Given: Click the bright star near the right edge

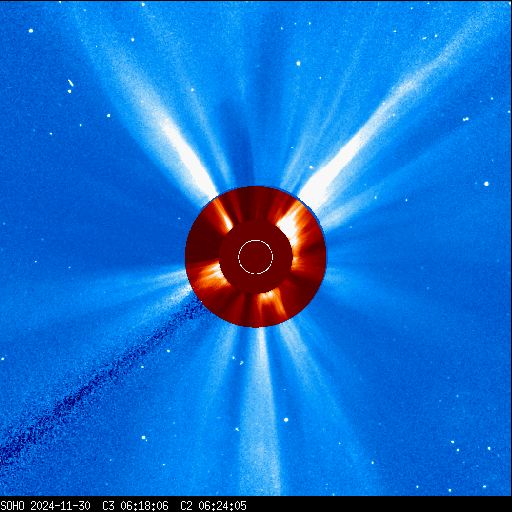Looking at the screenshot, I should (486, 184).
